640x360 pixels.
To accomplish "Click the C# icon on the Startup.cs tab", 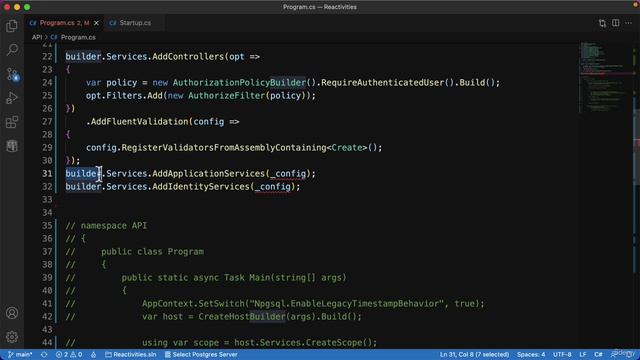I will (x=113, y=23).
